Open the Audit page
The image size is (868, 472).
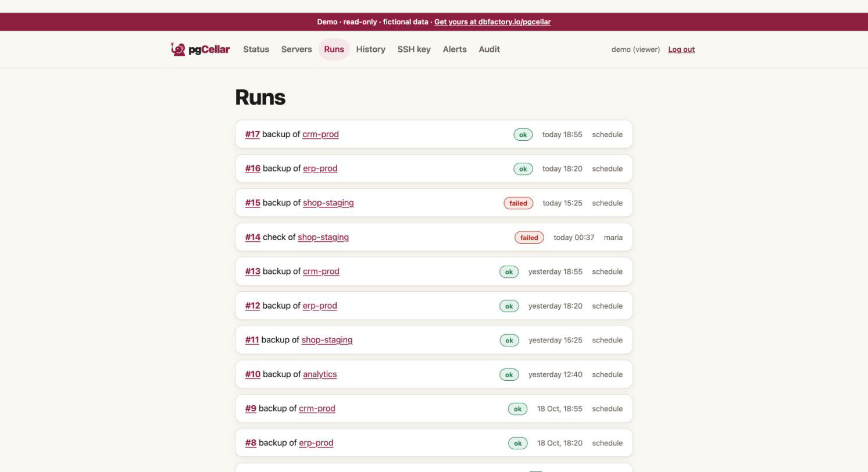pos(489,49)
